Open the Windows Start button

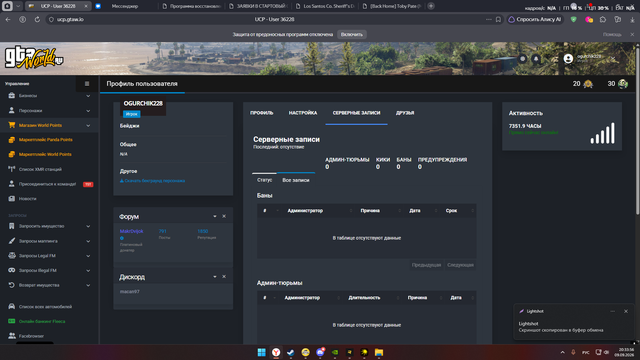point(262,352)
